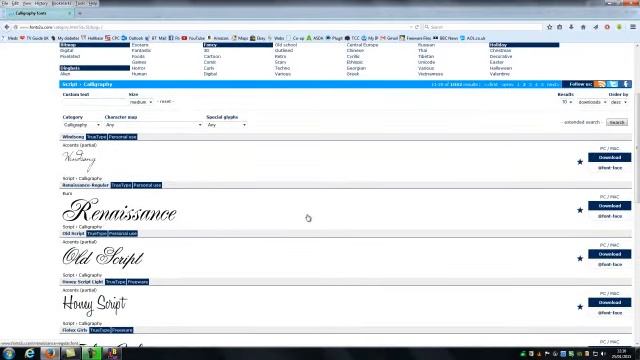Open the Bookmarks menu
The height and width of the screenshot is (360, 640).
click(62, 3)
